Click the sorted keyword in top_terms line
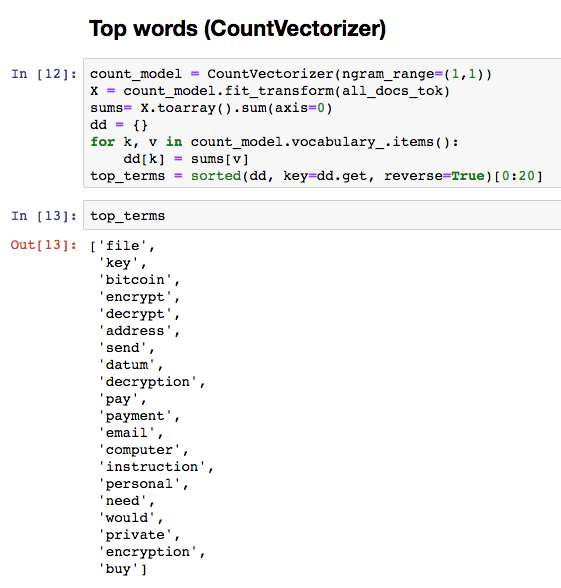Viewport: 561px width, 588px height. [216, 176]
